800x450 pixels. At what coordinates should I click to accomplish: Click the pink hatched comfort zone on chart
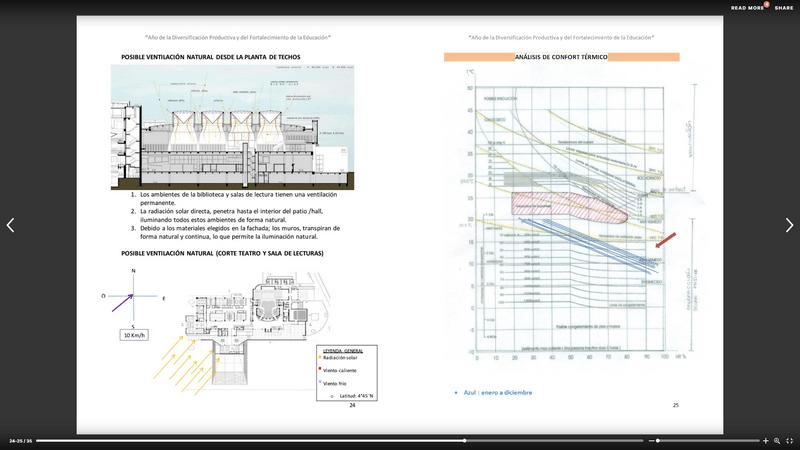(x=569, y=208)
